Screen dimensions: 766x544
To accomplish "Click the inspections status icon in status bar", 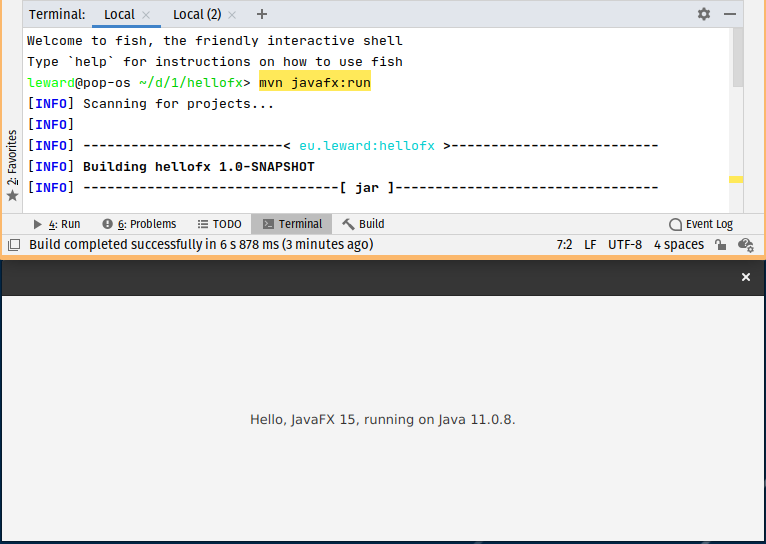I will 746,245.
